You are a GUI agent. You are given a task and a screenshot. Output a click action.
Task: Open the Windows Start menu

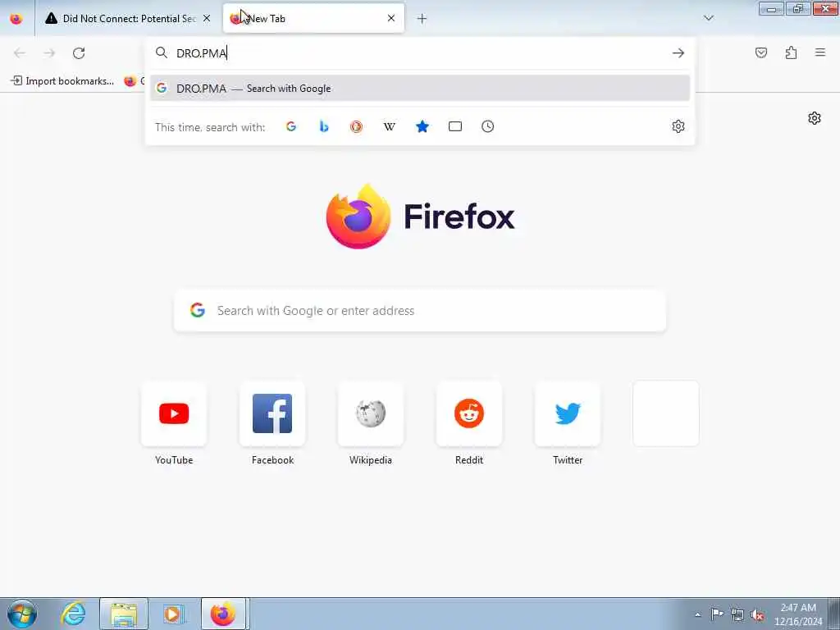[x=22, y=614]
